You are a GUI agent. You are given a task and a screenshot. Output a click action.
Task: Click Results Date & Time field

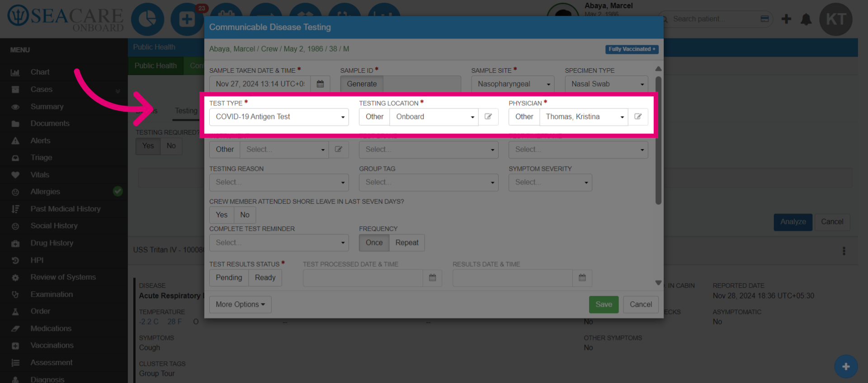513,278
